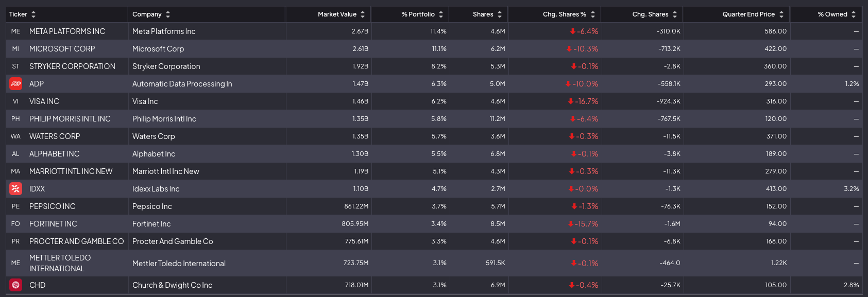868x297 pixels.
Task: Open the CHD ticker link
Action: coord(37,285)
